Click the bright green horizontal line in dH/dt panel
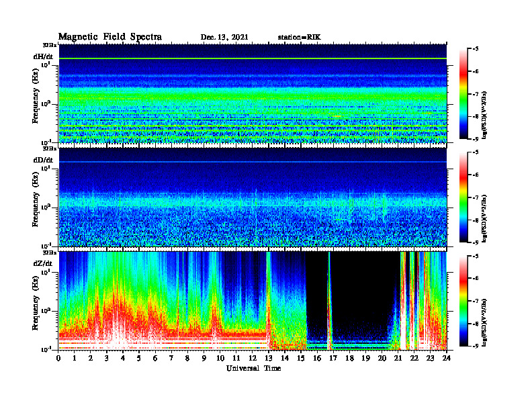The image size is (532, 411). point(253,58)
